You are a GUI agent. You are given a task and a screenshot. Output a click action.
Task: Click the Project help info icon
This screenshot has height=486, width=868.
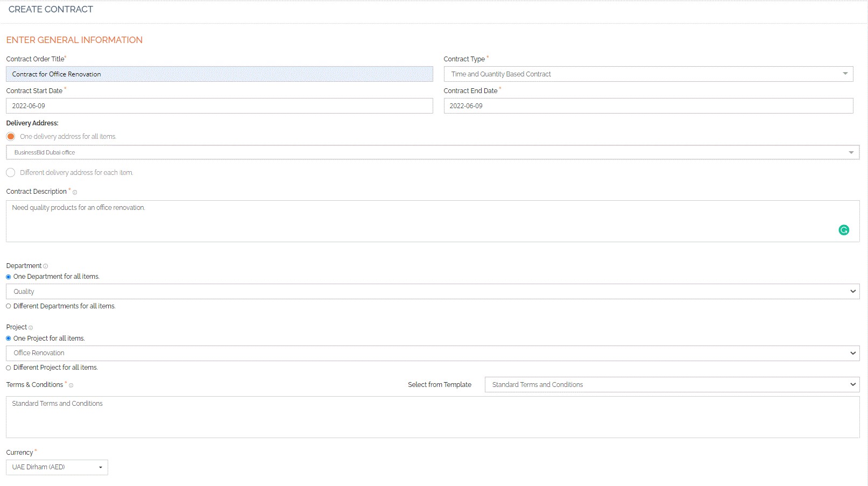pos(31,328)
